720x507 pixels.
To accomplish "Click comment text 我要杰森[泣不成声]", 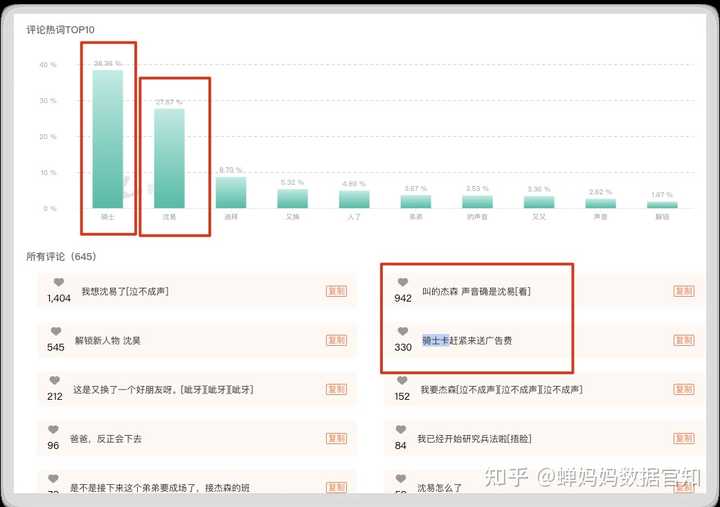I will click(501, 389).
